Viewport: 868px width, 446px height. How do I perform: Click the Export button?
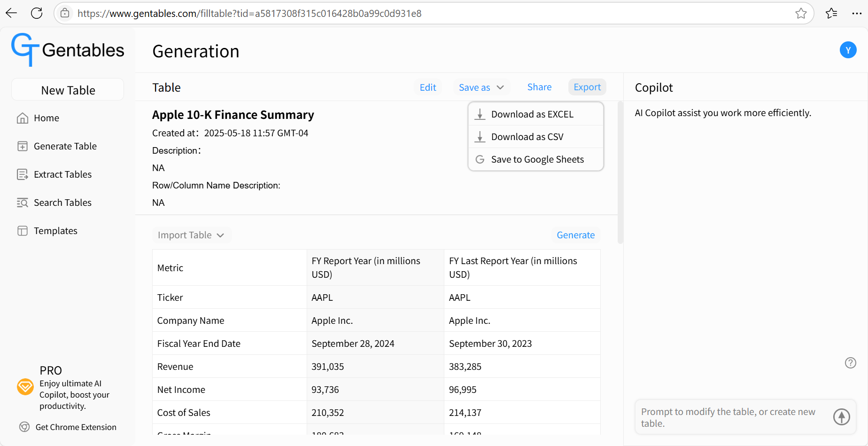pyautogui.click(x=587, y=87)
